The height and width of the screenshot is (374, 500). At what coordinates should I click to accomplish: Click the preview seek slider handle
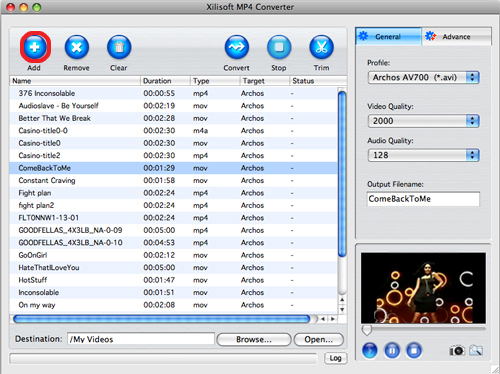click(367, 330)
